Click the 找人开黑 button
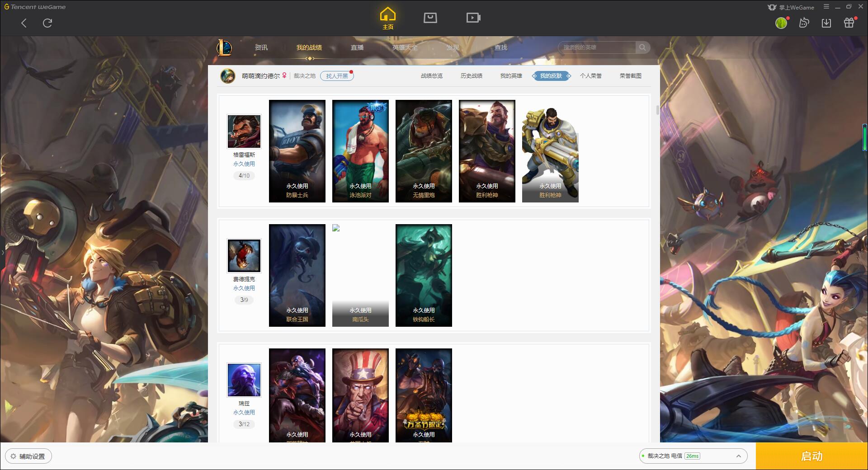This screenshot has width=868, height=470. [337, 76]
